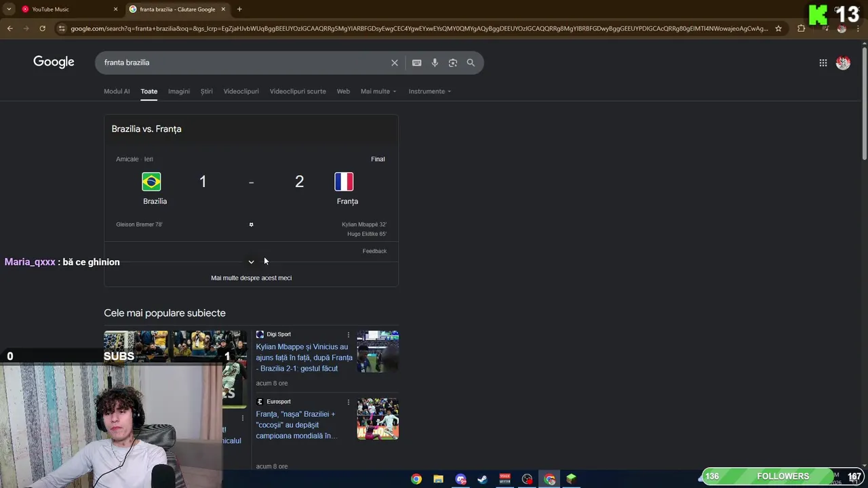
Task: Click the browser back arrow
Action: pyautogui.click(x=10, y=28)
